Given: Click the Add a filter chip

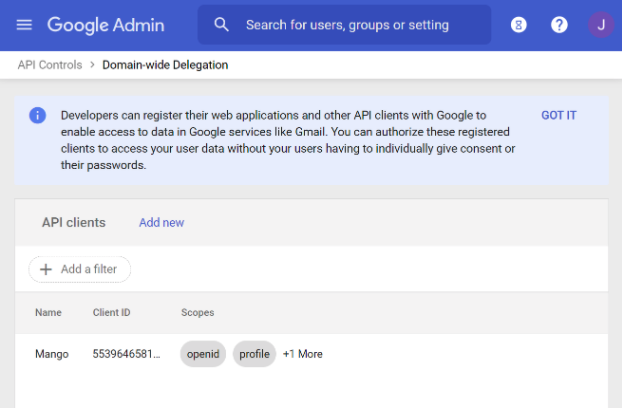Looking at the screenshot, I should pyautogui.click(x=79, y=269).
